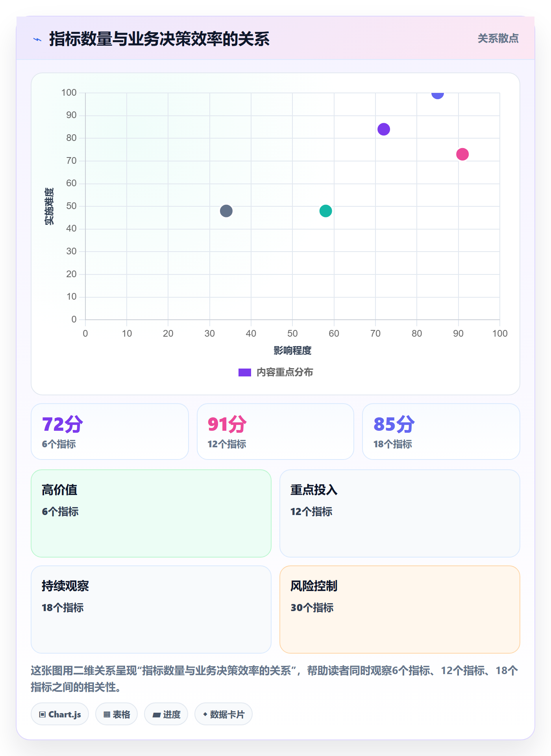Screen dimensions: 551x756
Task: Click the 实施难度 y-axis title
Action: (49, 206)
